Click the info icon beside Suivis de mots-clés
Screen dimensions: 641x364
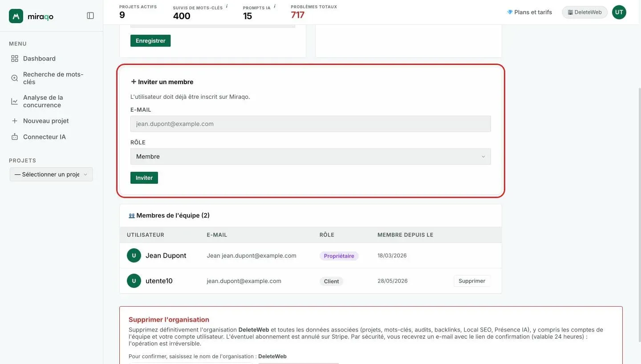pyautogui.click(x=227, y=6)
